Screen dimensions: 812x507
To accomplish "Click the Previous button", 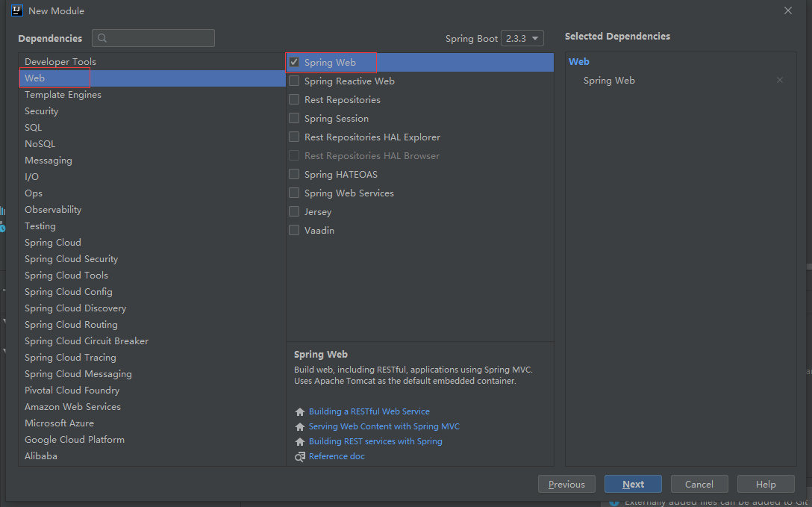I will (566, 484).
